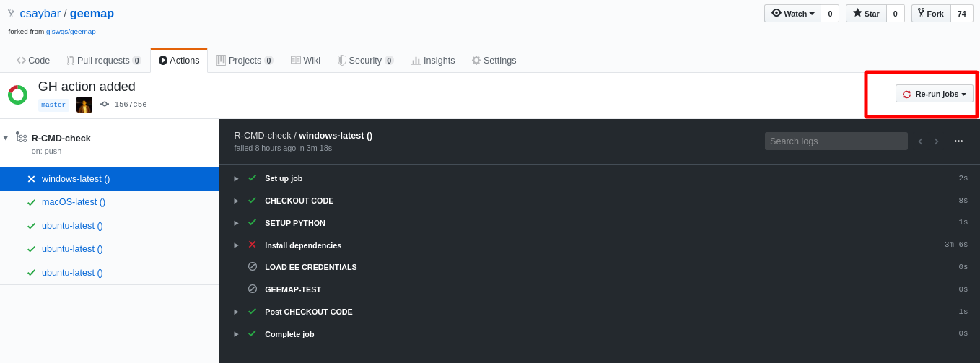Open the log options three-dot menu

[958, 141]
